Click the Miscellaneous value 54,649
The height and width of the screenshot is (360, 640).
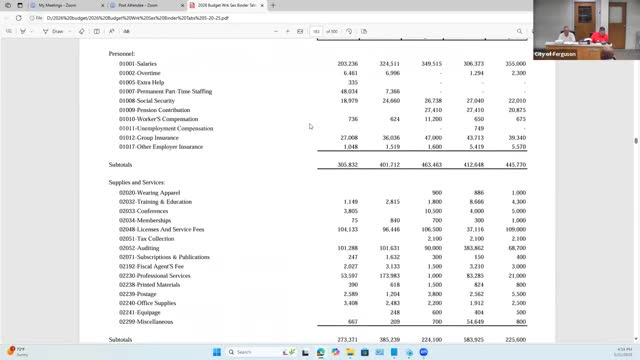(x=475, y=322)
